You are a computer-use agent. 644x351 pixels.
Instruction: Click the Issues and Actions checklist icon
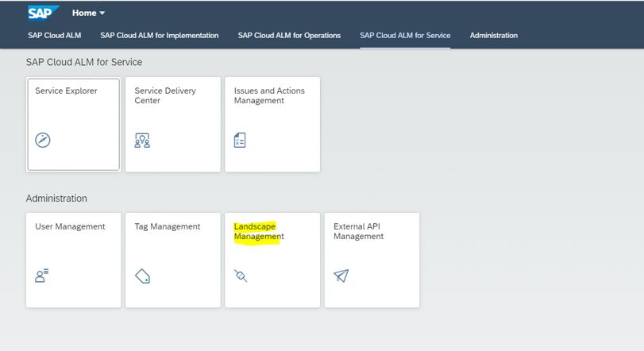click(240, 140)
